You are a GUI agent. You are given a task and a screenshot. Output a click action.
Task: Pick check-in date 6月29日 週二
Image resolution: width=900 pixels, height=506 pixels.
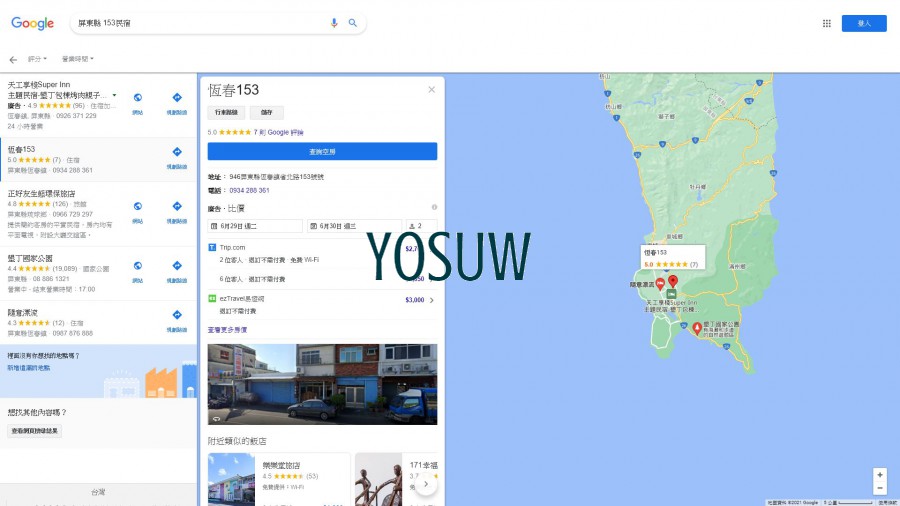coord(254,226)
